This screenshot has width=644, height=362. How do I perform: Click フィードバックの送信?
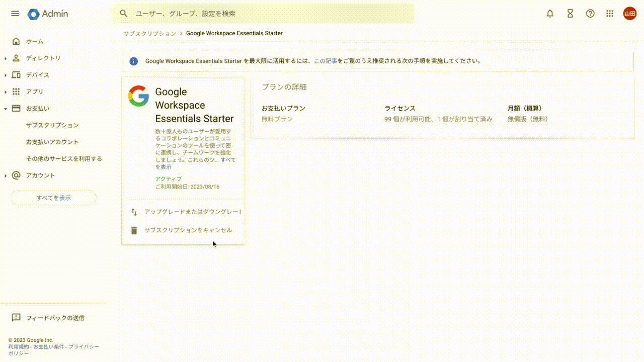(55, 318)
